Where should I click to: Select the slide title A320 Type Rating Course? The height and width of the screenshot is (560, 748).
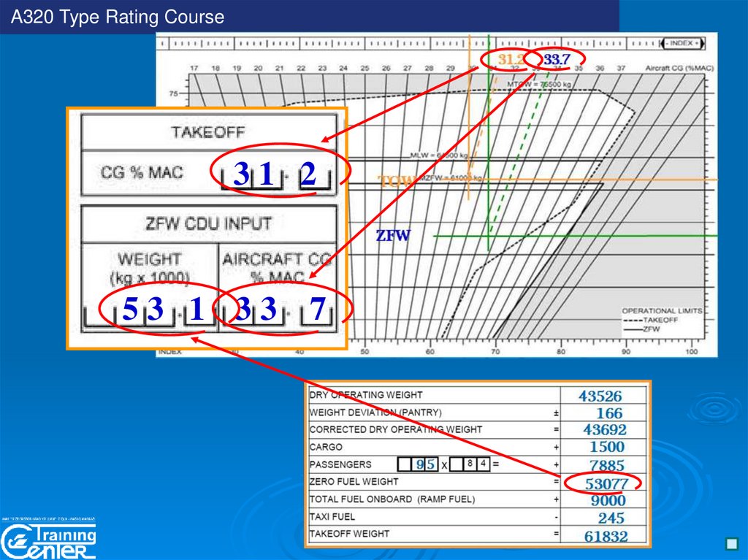click(118, 17)
